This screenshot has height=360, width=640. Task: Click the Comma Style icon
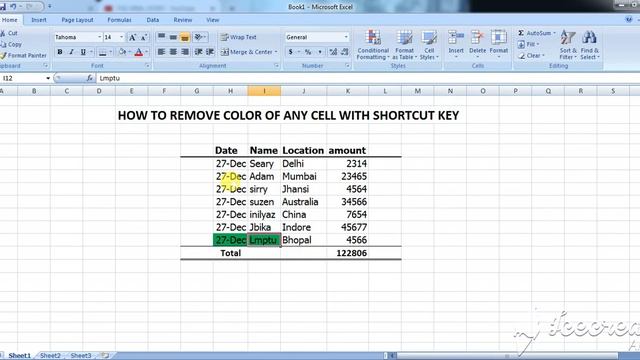click(x=320, y=52)
